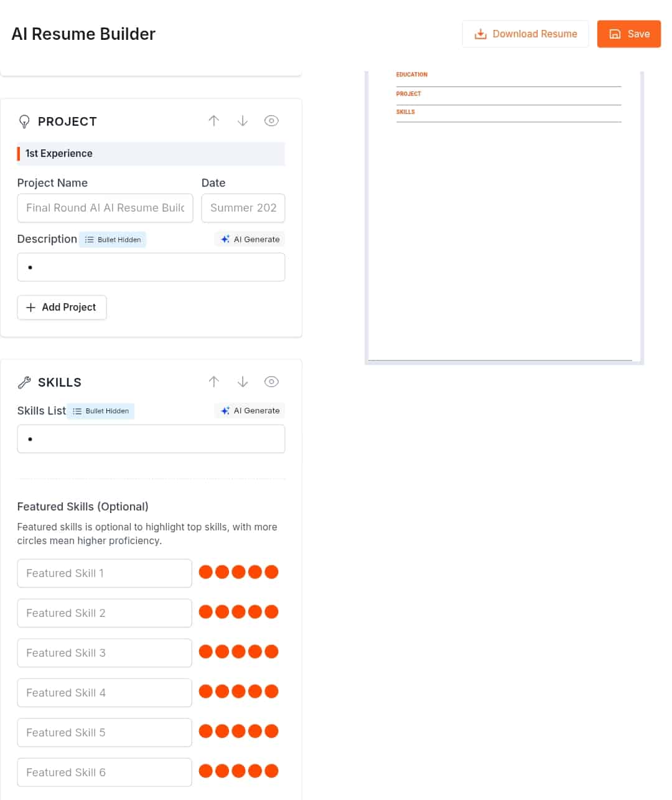This screenshot has height=800, width=672.
Task: Click the sparkle icon on Description AI Generate
Action: point(225,239)
